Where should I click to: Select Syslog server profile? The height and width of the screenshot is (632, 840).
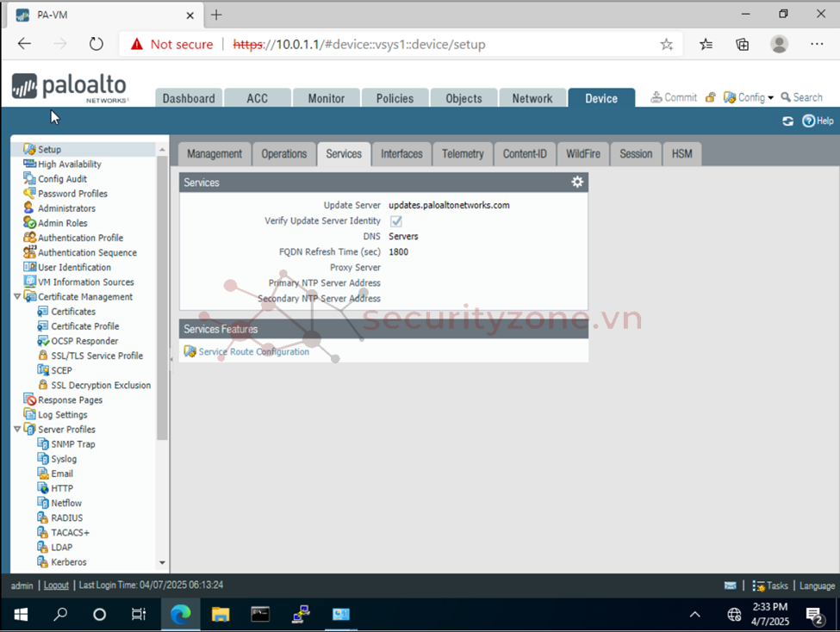click(64, 459)
